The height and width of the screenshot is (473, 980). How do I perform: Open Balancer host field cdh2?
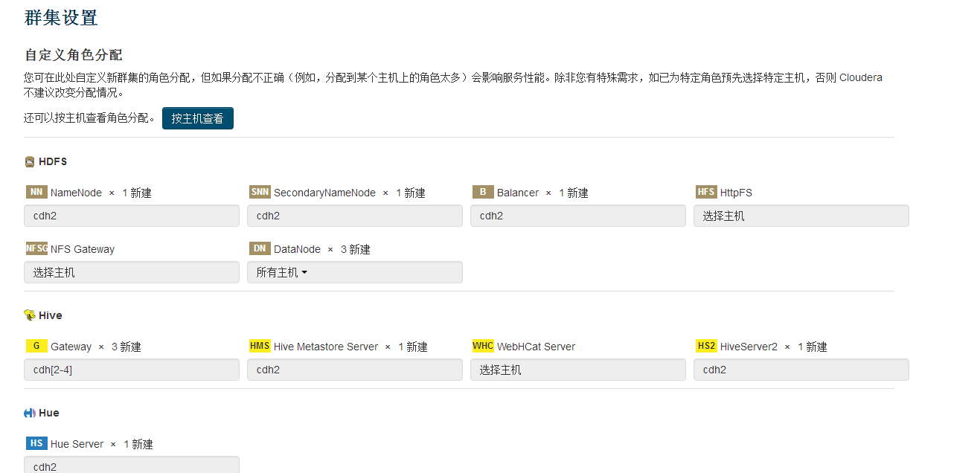point(578,216)
